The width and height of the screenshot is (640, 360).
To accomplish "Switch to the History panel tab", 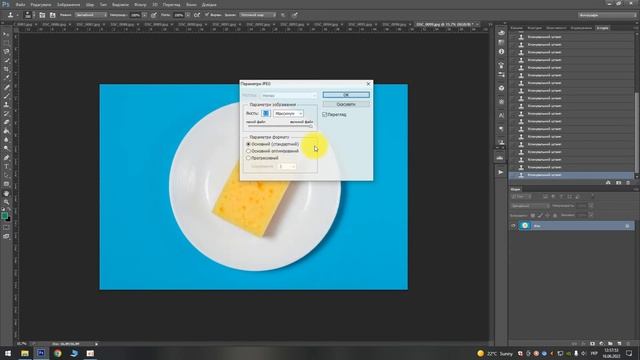I will 602,28.
